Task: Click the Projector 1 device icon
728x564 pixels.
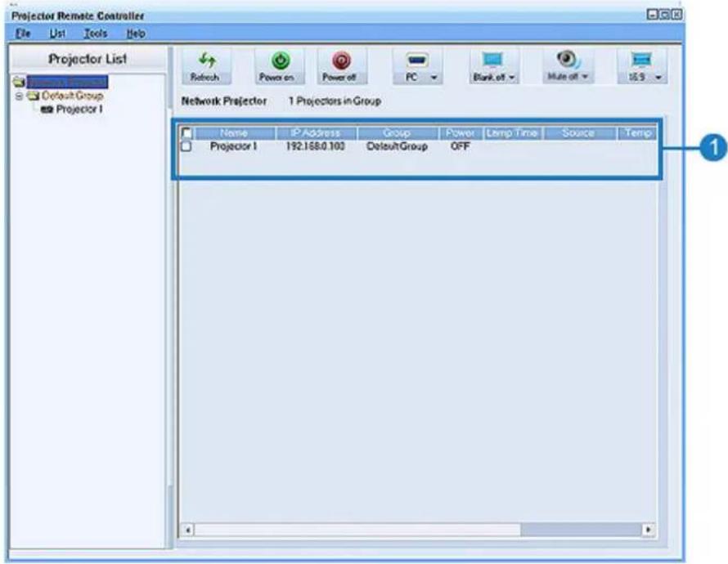Action: coord(47,110)
